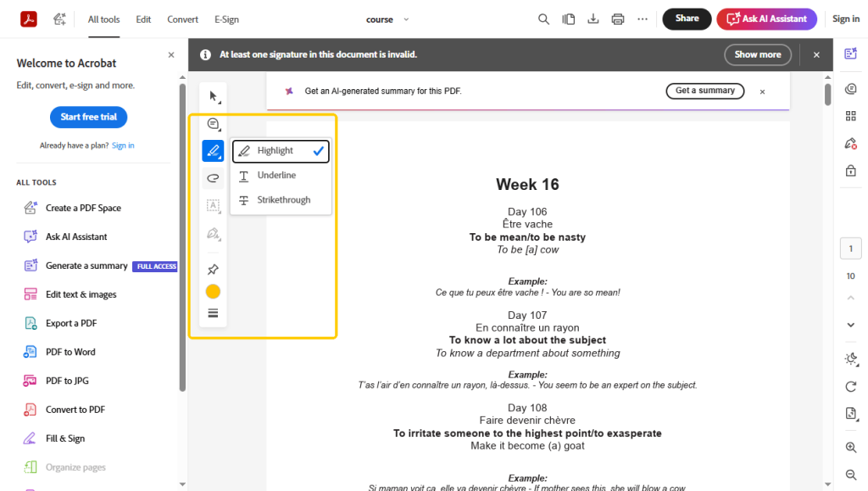868x491 pixels.
Task: Download the PDF with the download icon
Action: click(x=593, y=20)
